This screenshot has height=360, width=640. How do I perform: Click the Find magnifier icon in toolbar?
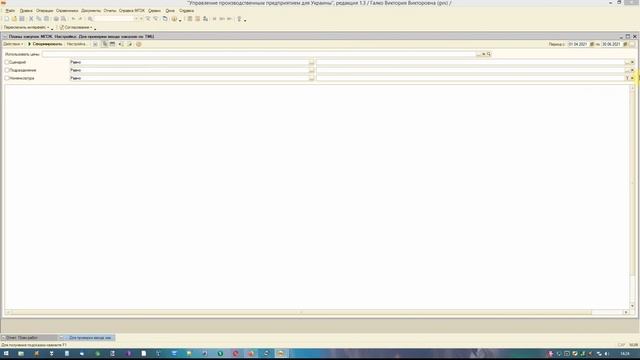(x=90, y=19)
